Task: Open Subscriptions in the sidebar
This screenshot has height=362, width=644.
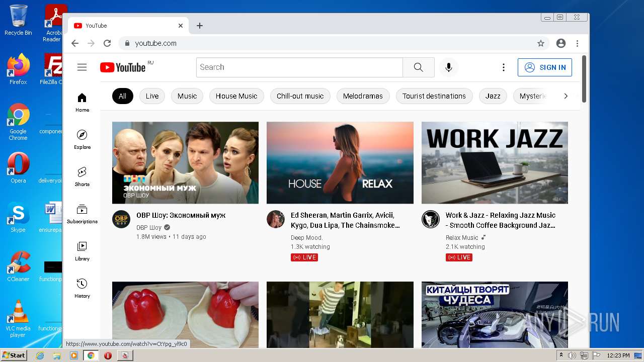Action: [x=82, y=214]
